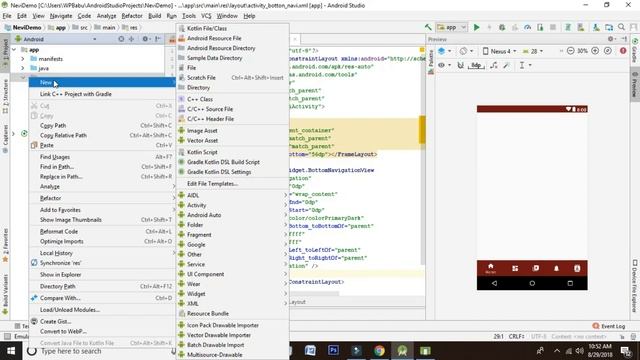640x360 pixels.
Task: Toggle autoconnect magnet icon in Preview
Action: [460, 65]
